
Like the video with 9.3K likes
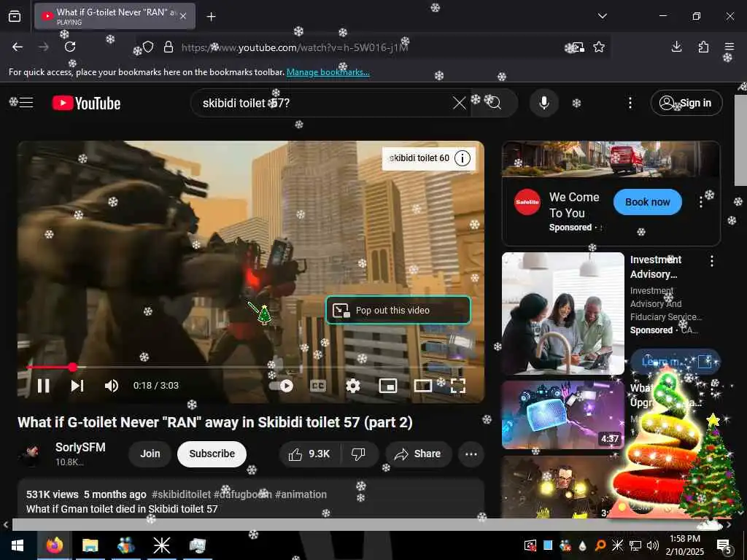click(x=309, y=454)
